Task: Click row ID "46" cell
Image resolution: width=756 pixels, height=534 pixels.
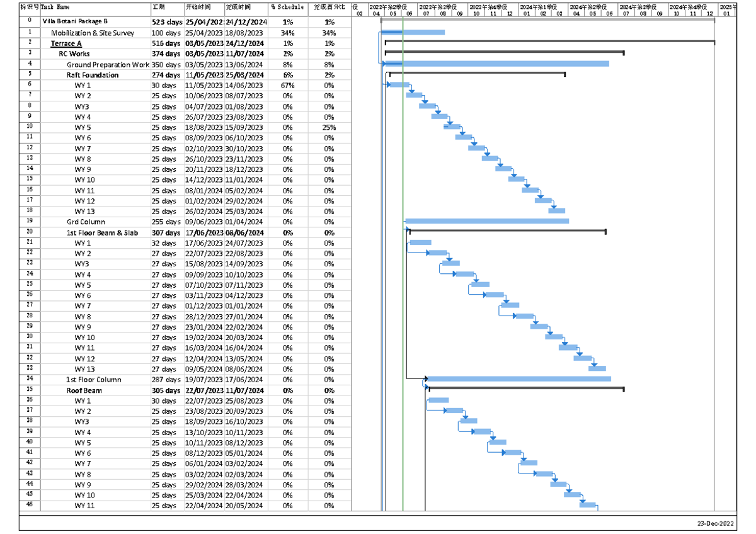Action: tap(30, 505)
